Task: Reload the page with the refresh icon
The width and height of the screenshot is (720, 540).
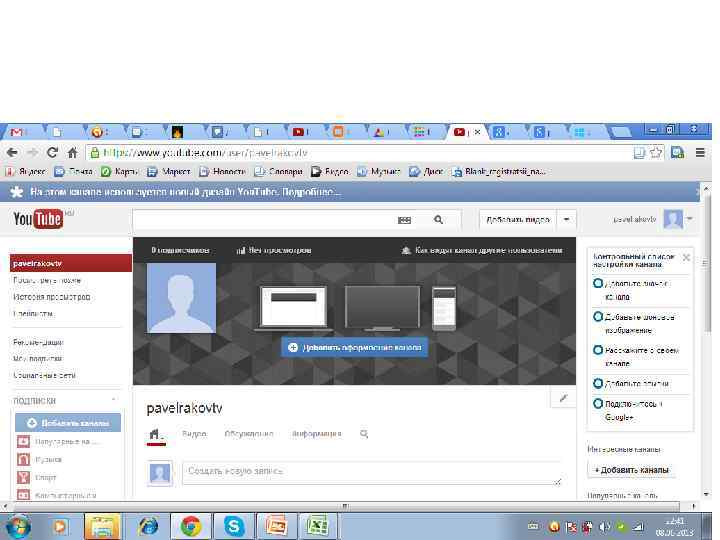Action: coord(52,152)
